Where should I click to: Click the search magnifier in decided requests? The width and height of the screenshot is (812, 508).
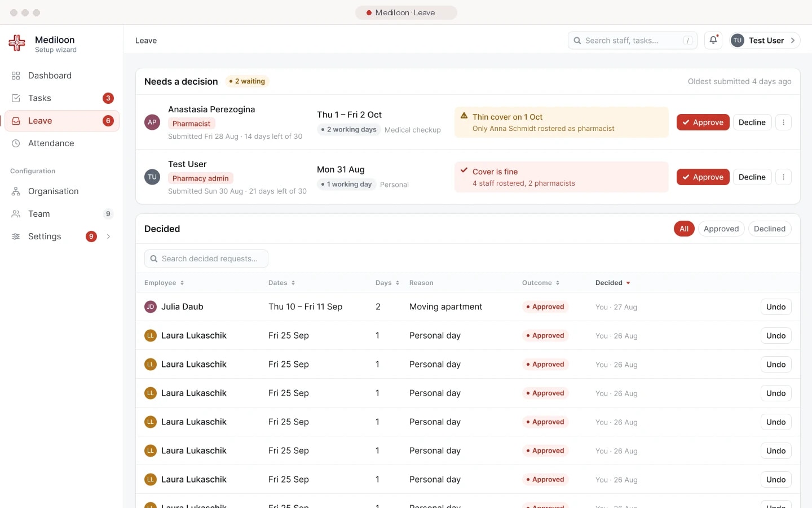153,259
